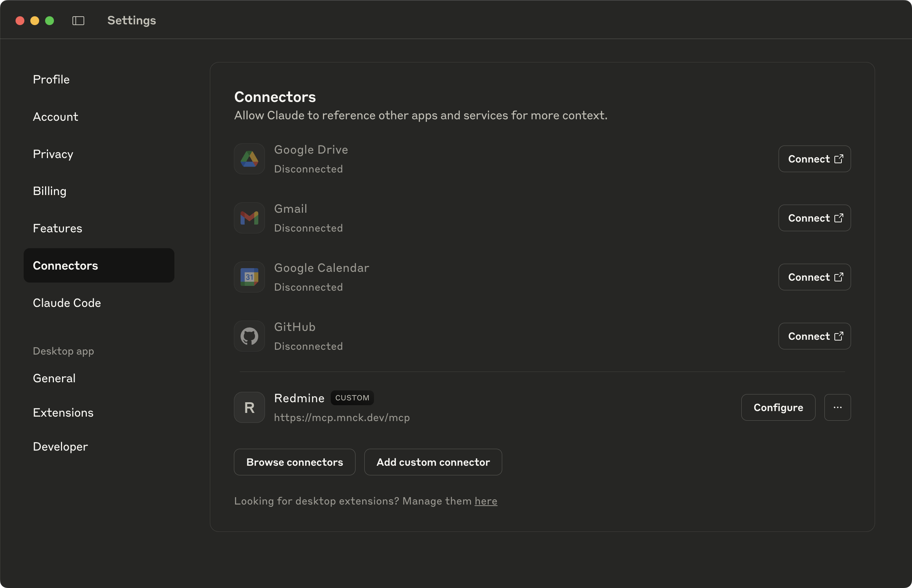This screenshot has width=912, height=588.
Task: Connect the Google Drive connector
Action: [814, 159]
